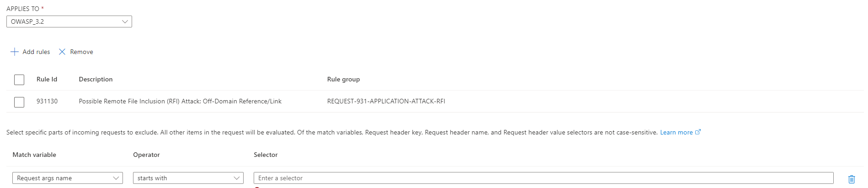Click the external link icon after Learn more
Image resolution: width=868 pixels, height=188 pixels.
[x=698, y=132]
